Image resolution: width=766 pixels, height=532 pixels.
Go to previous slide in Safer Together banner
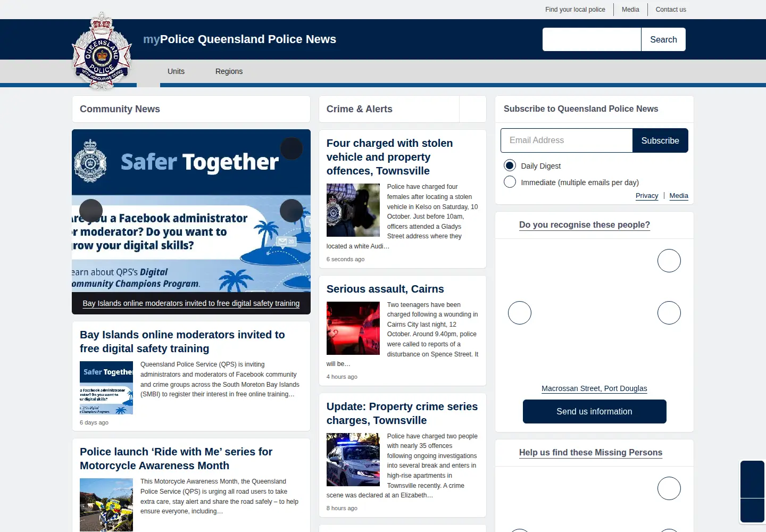91,211
